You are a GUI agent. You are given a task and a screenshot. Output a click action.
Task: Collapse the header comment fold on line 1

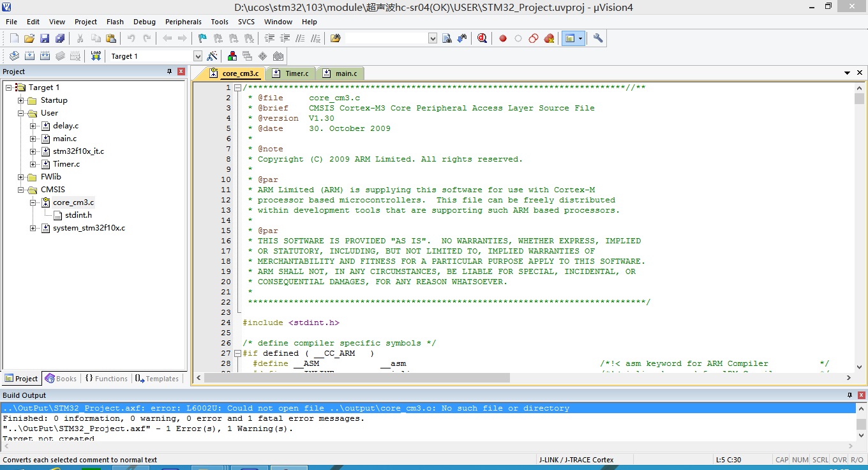tap(237, 87)
